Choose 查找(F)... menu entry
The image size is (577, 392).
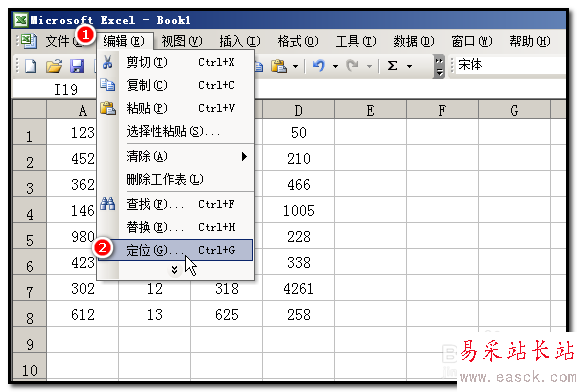176,204
